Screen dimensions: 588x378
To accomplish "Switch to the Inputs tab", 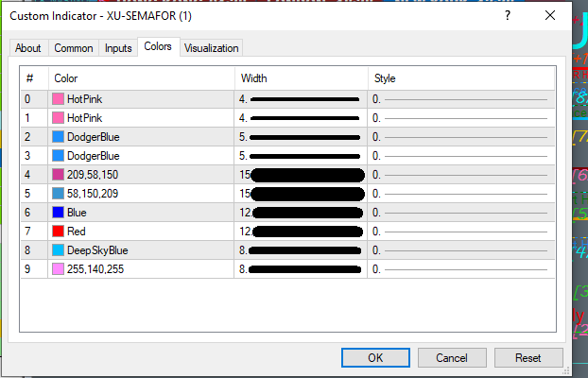I will point(118,48).
